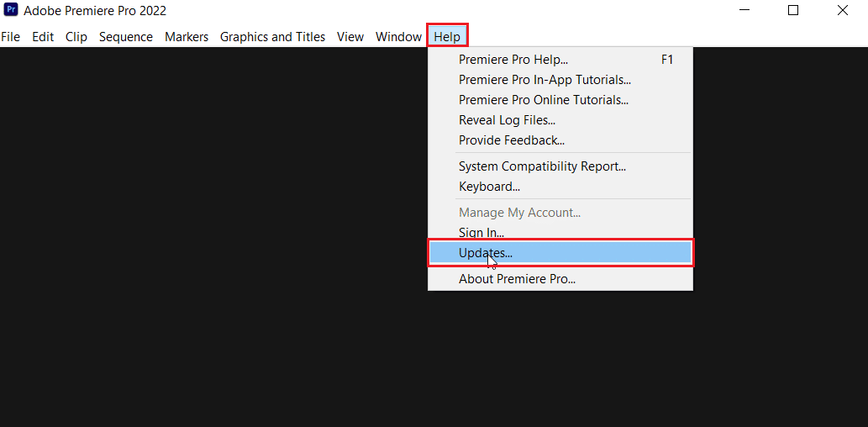This screenshot has width=868, height=427.
Task: Maximize the Premiere Pro window
Action: tap(793, 10)
